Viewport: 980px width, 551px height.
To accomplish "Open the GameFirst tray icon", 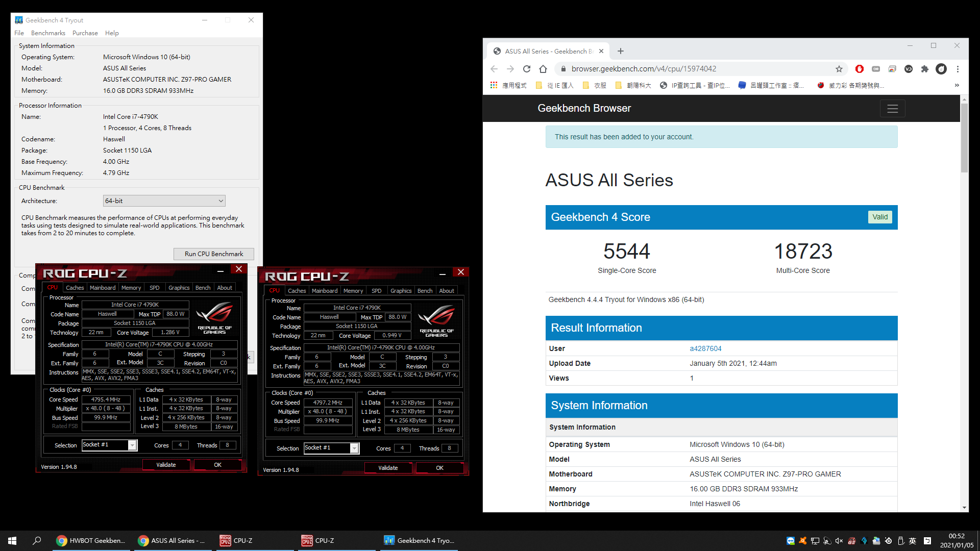I will tap(852, 541).
